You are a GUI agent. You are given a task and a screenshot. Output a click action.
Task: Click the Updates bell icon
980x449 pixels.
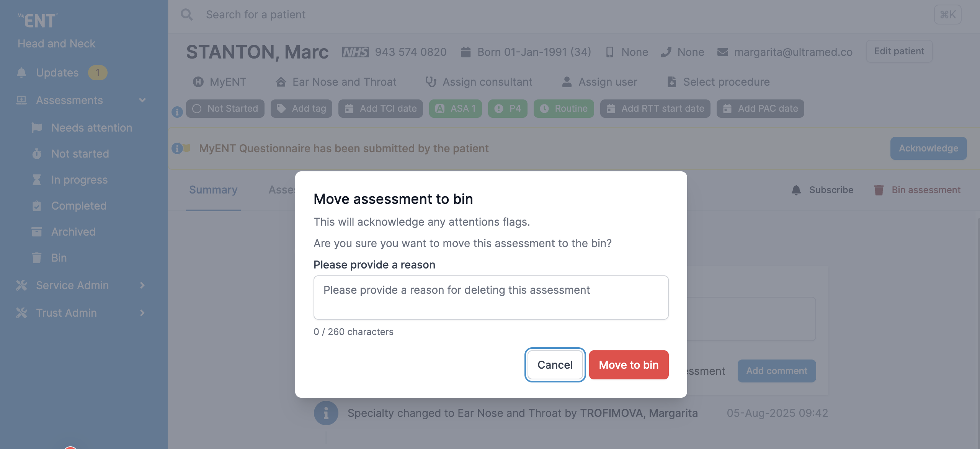(21, 73)
